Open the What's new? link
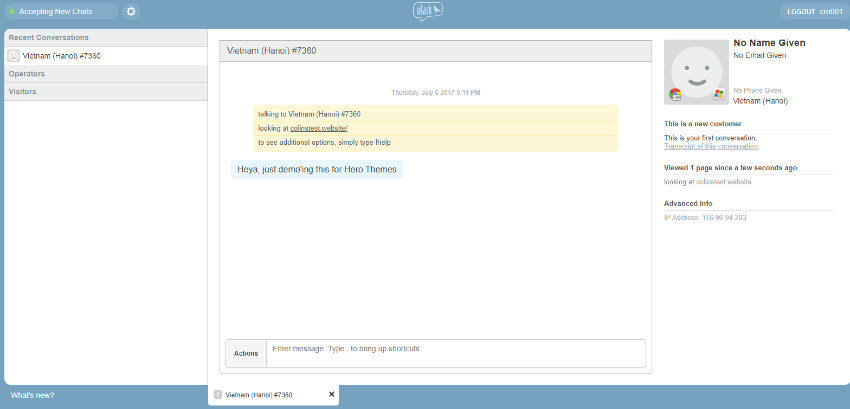The width and height of the screenshot is (850, 409). 33,395
